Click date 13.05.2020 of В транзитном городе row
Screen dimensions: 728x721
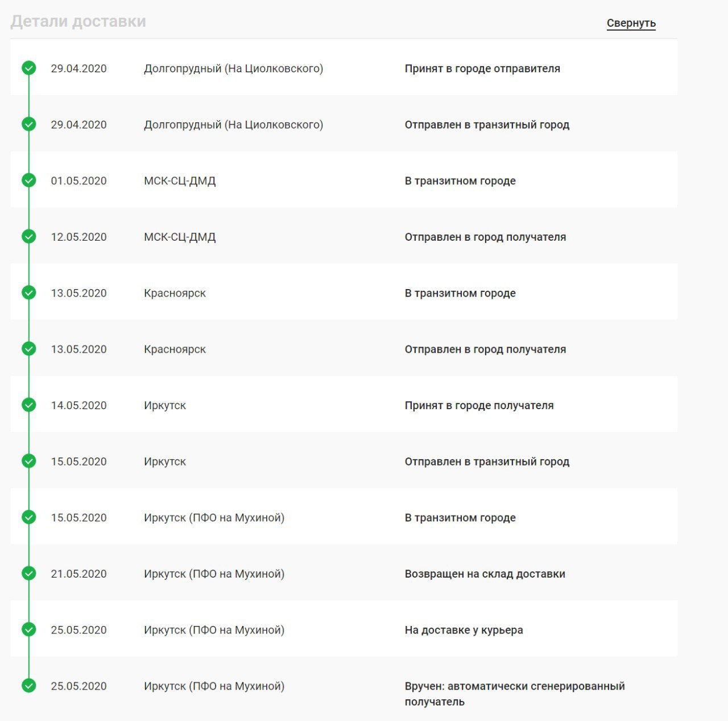(x=78, y=294)
